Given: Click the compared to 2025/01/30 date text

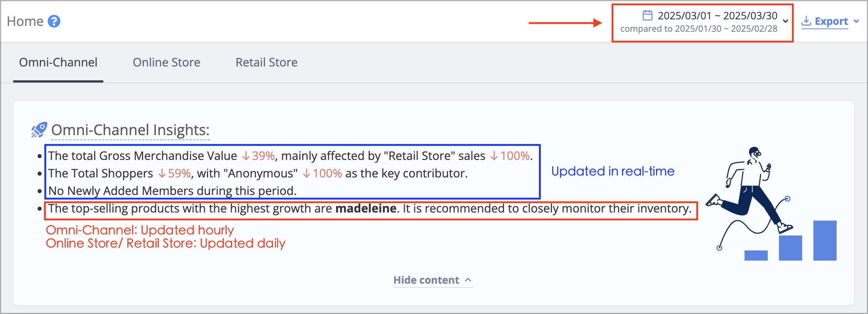Looking at the screenshot, I should click(x=699, y=29).
